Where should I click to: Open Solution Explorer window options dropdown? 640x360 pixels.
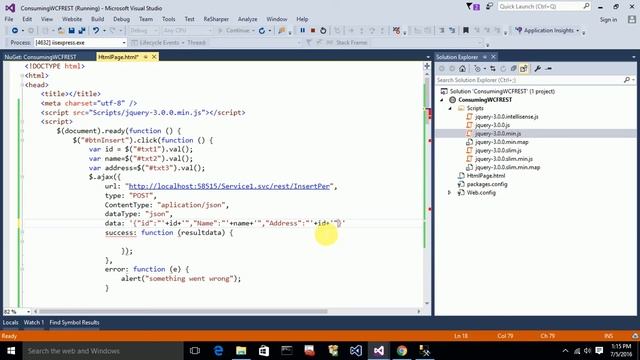click(633, 57)
